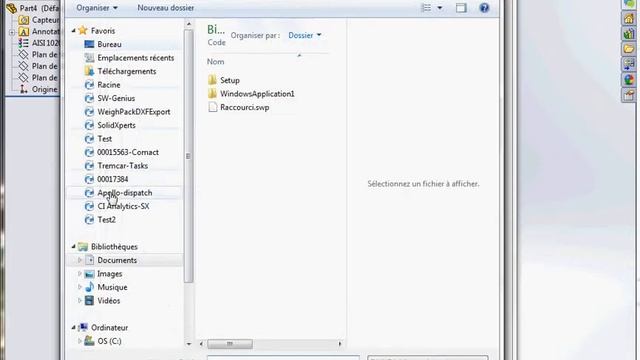Select AISI 1020 material in tree
This screenshot has height=360, width=640.
(45, 43)
